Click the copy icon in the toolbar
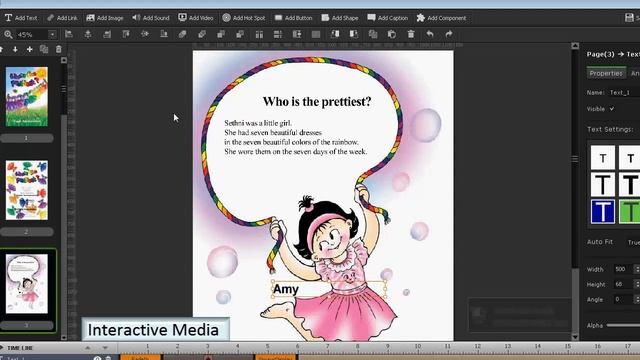The width and height of the screenshot is (640, 360). (373, 34)
